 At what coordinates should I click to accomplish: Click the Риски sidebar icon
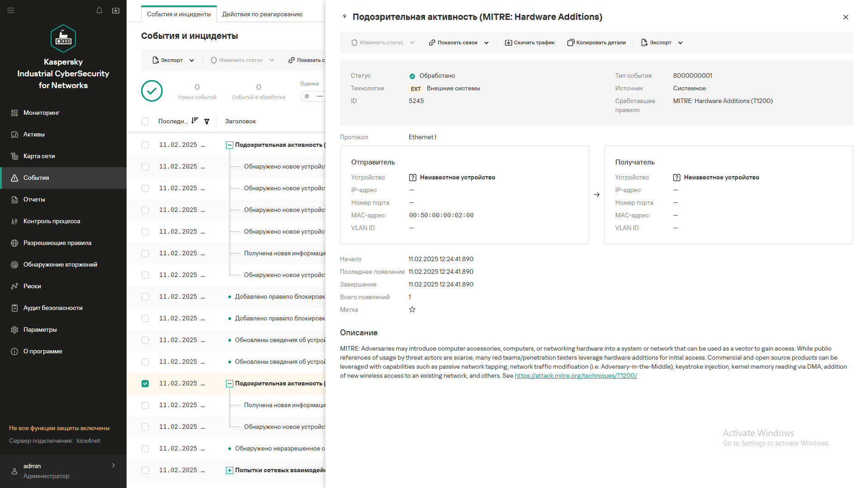tap(14, 286)
